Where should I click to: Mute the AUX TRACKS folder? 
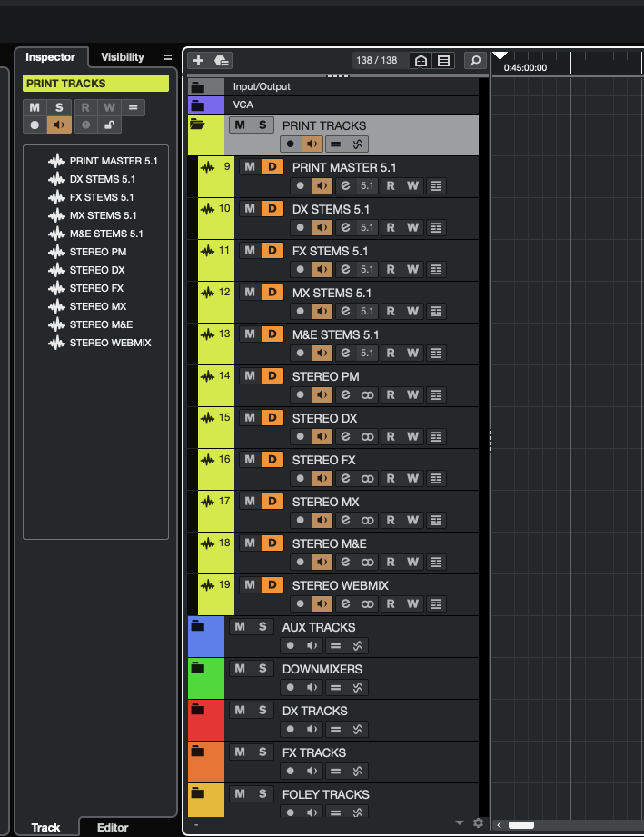coord(240,627)
